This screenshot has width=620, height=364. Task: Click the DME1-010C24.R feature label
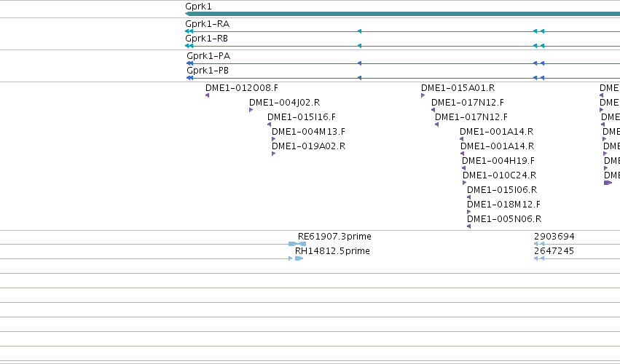pos(499,175)
